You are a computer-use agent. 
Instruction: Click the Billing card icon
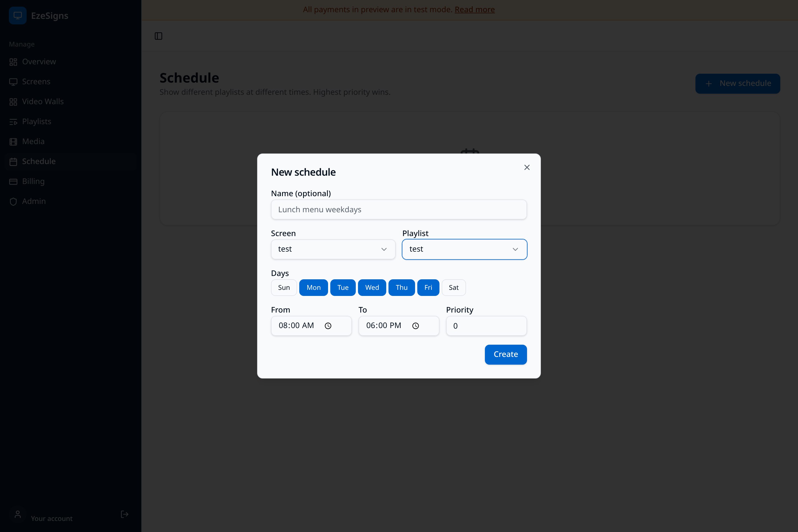13,181
